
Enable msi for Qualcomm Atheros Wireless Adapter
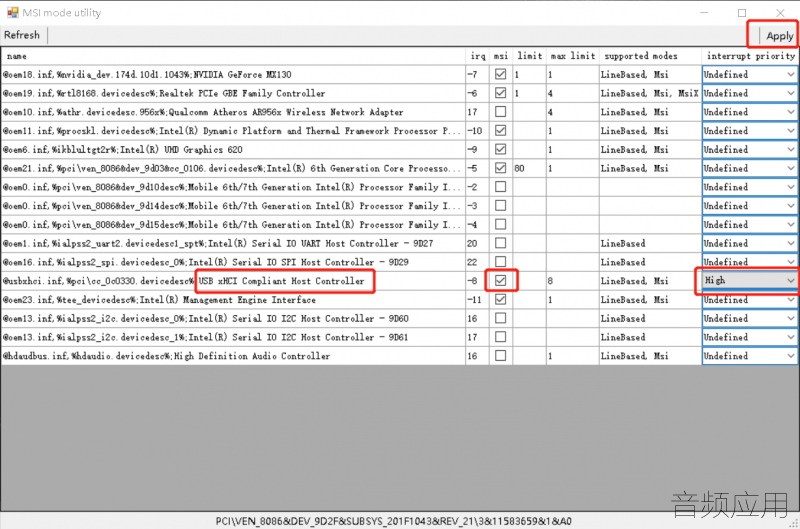[x=501, y=112]
